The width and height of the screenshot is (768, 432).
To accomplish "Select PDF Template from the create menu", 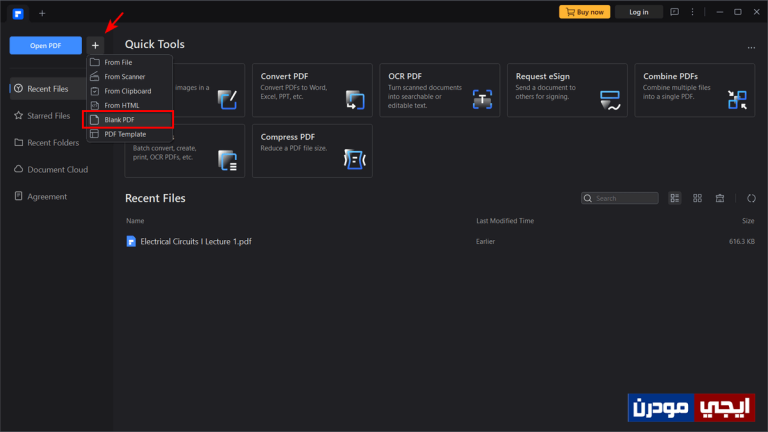I will coord(129,134).
